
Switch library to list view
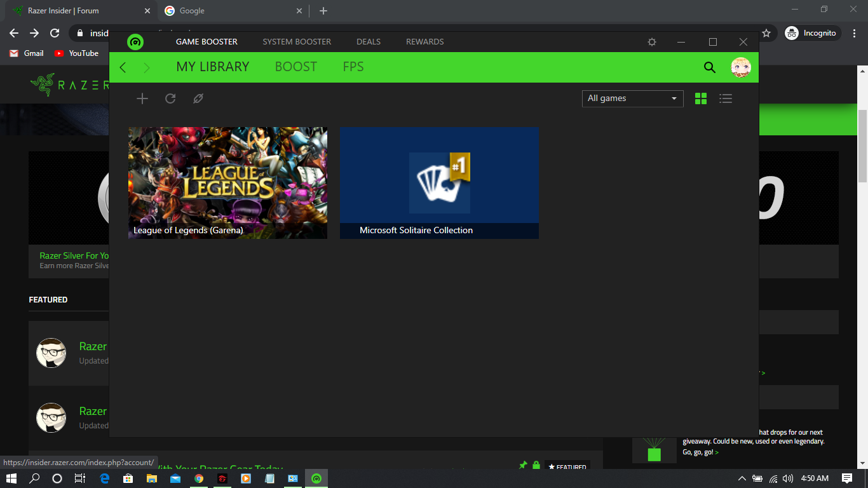[726, 98]
